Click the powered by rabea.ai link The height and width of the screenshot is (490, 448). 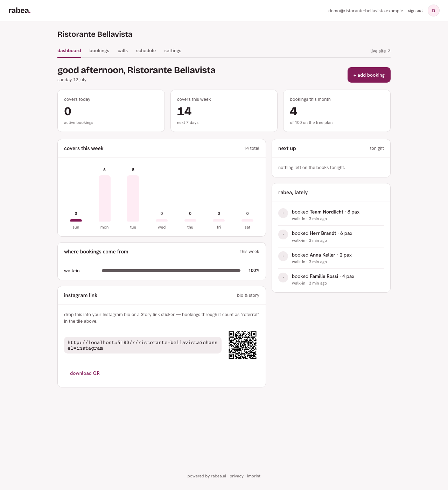click(x=207, y=476)
